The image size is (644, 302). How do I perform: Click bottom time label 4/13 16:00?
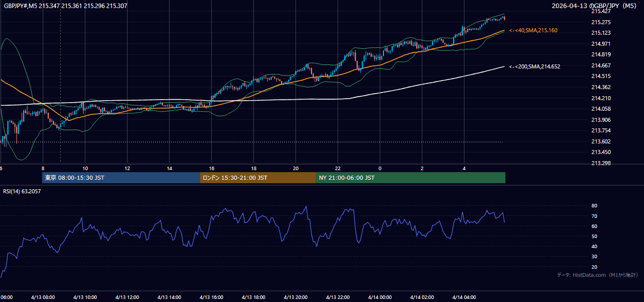(x=212, y=297)
